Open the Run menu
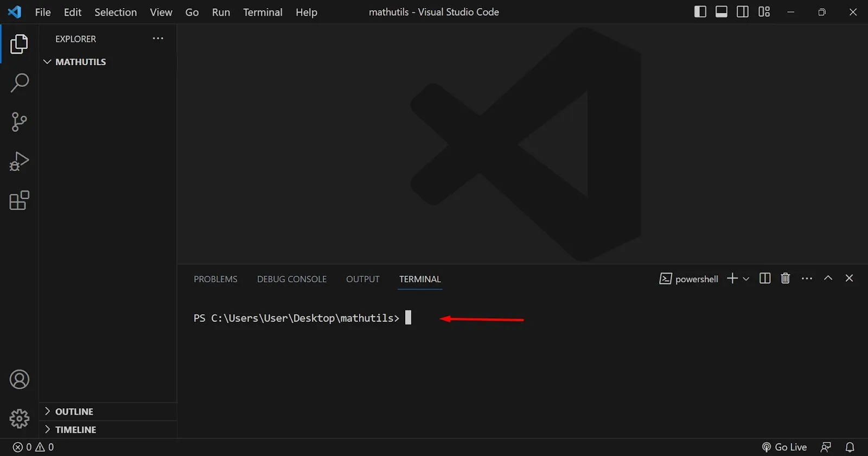868x456 pixels. click(221, 12)
